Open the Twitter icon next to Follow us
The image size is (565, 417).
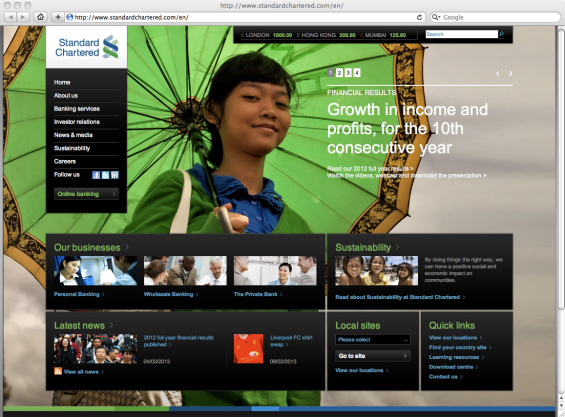105,175
